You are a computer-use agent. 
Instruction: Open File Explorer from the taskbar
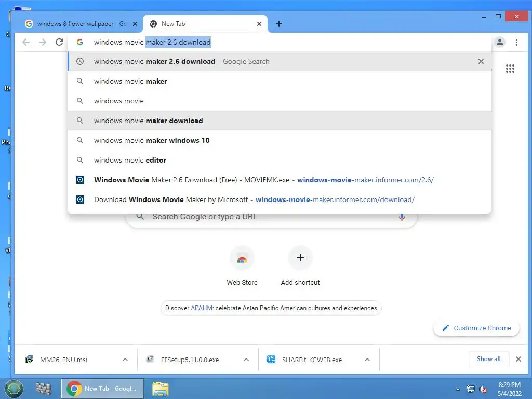160,389
